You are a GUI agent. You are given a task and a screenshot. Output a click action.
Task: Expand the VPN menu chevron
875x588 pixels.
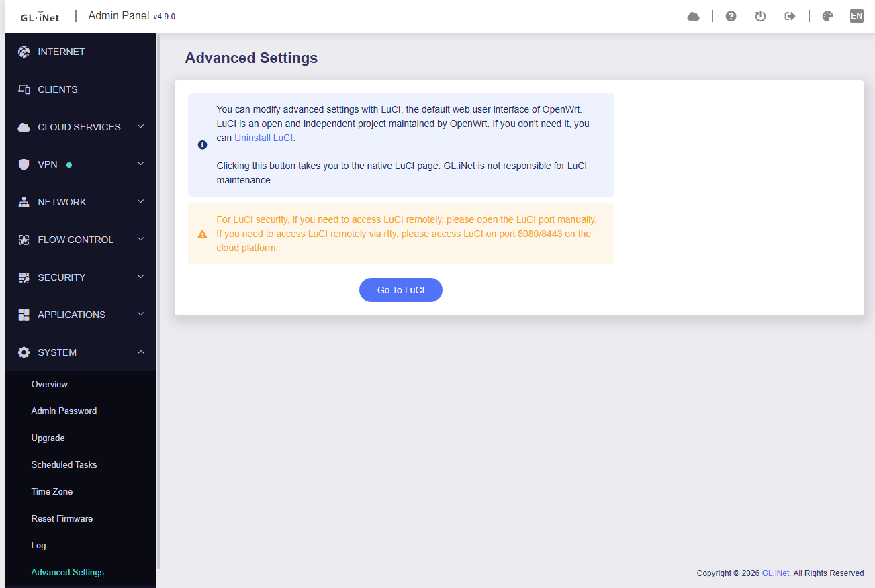pyautogui.click(x=141, y=164)
